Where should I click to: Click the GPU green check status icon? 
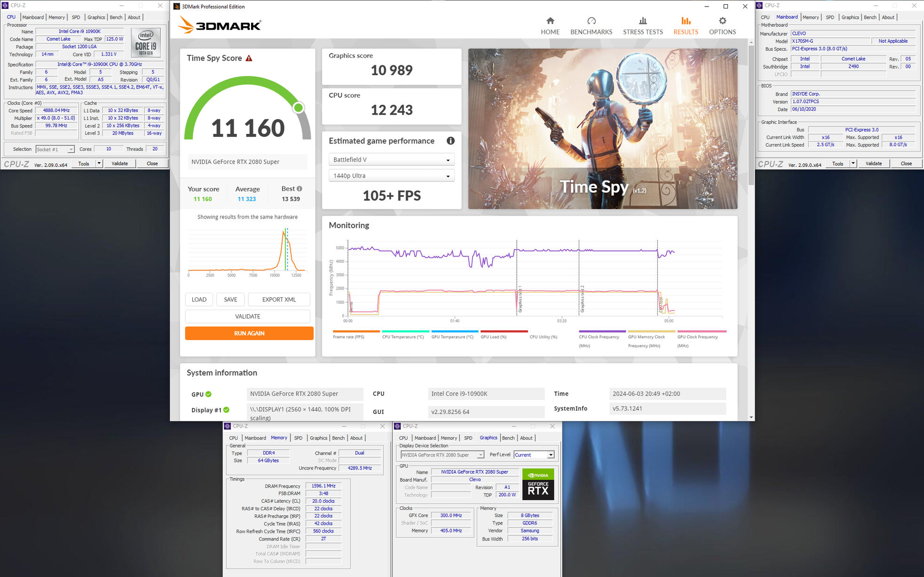[x=208, y=394]
